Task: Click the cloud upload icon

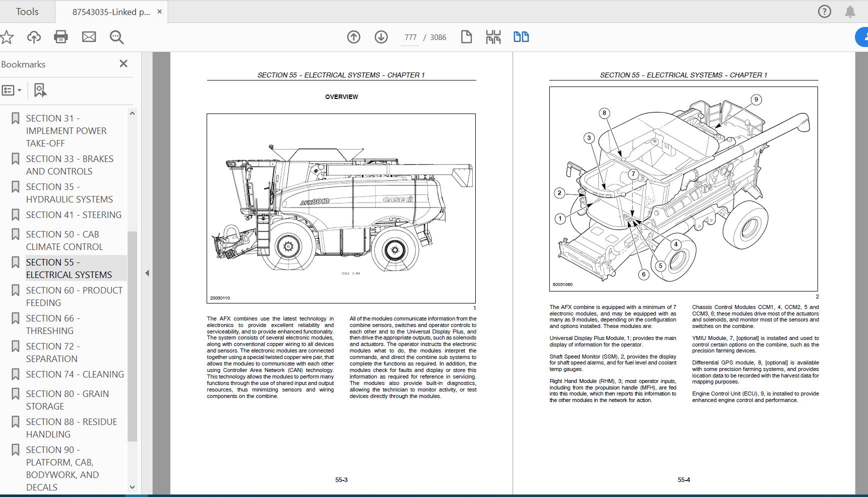Action: (34, 37)
